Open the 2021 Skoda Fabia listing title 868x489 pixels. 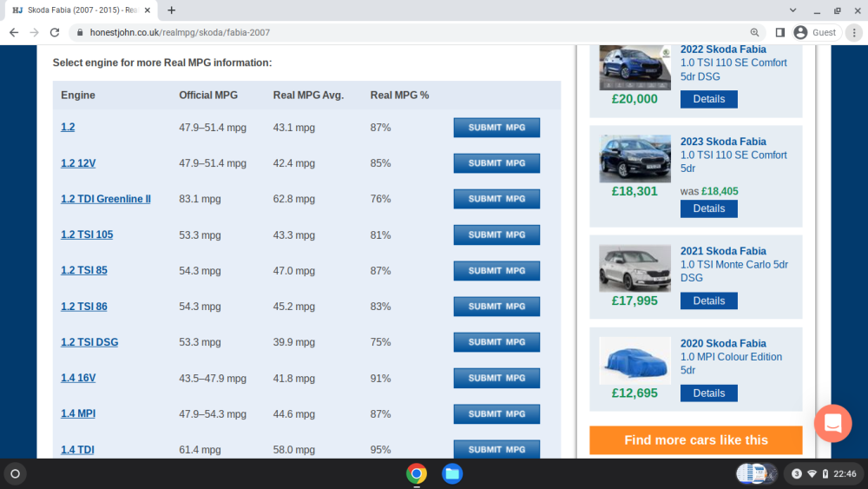[x=723, y=251]
